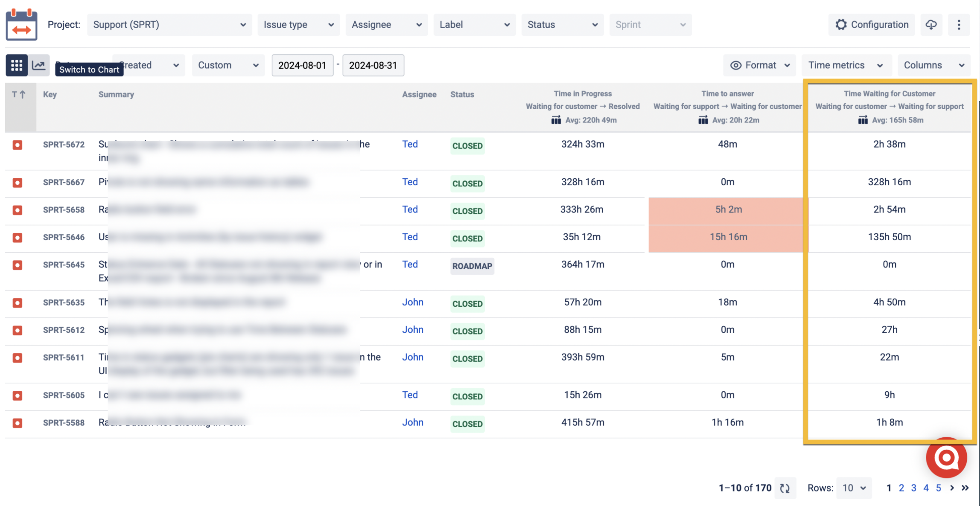Open the Configuration gear settings
Viewport: 980px width, 506px height.
point(872,25)
